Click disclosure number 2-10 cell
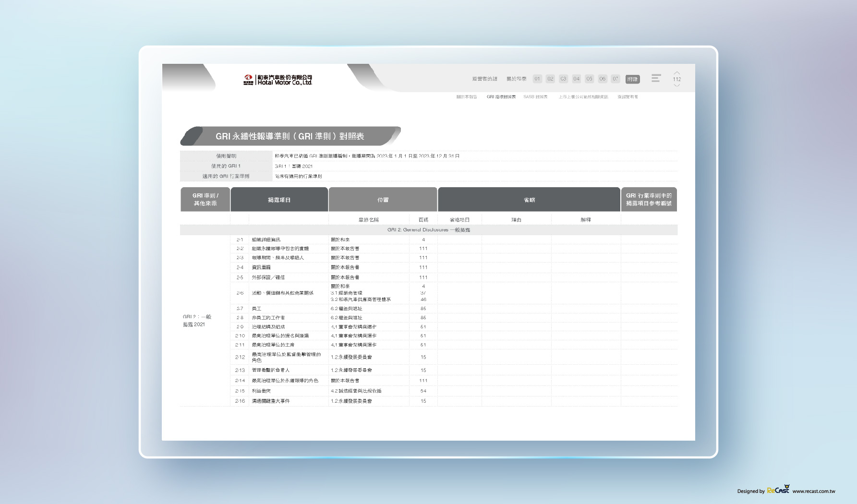The image size is (857, 504). [240, 336]
